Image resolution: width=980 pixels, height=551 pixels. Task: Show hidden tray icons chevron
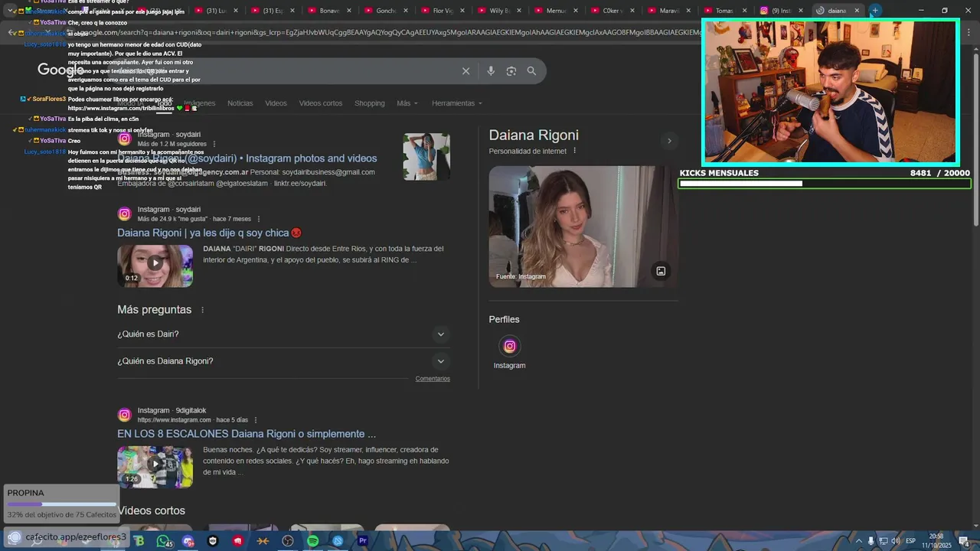858,541
